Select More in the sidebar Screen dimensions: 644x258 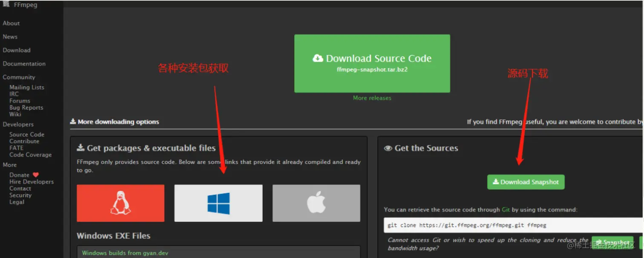9,165
